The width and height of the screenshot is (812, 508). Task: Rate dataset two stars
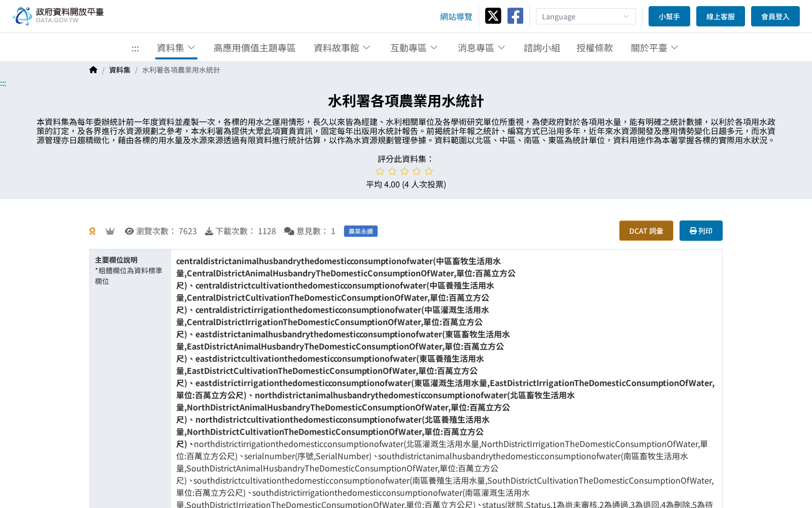pyautogui.click(x=392, y=171)
